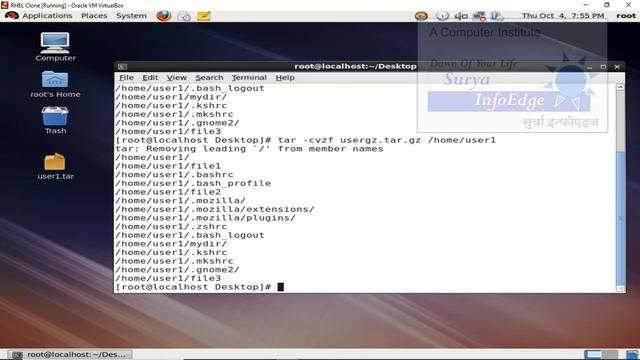640x360 pixels.
Task: Click the network connection tray icon
Action: (x=479, y=16)
